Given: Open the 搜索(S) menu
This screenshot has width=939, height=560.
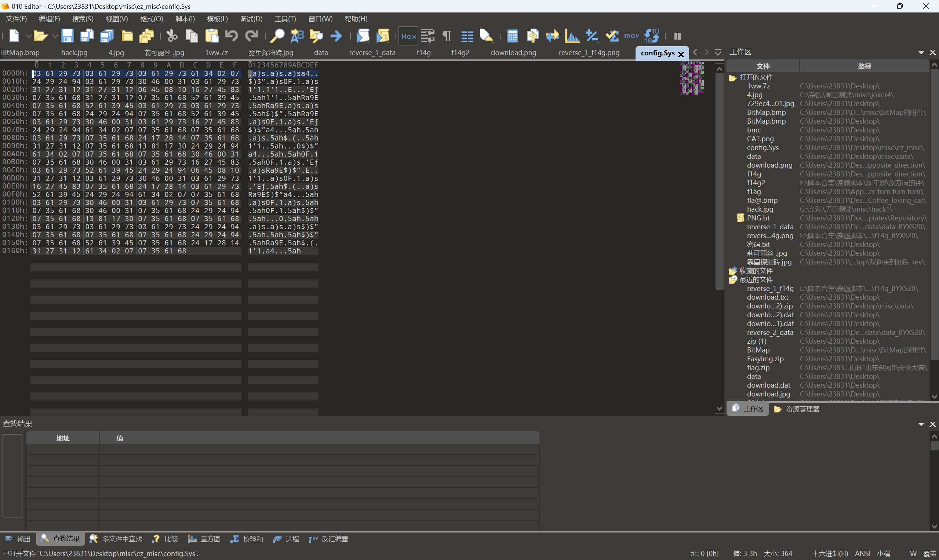Looking at the screenshot, I should point(83,19).
